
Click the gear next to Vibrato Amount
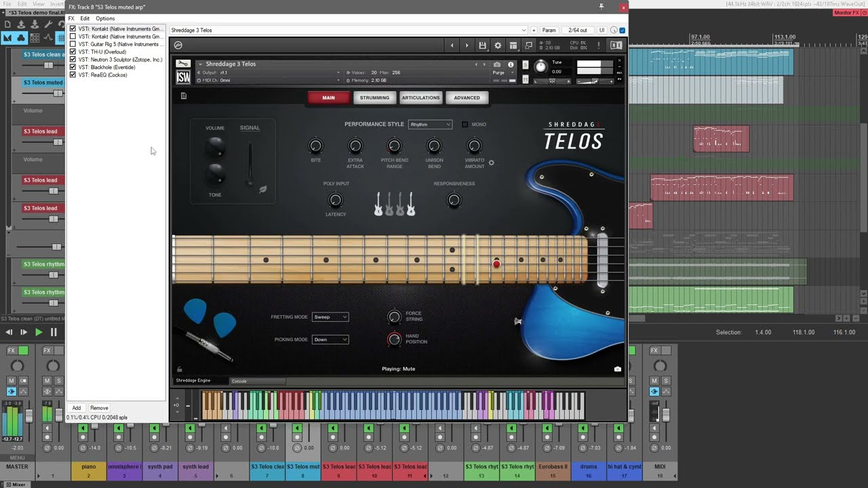tap(492, 163)
